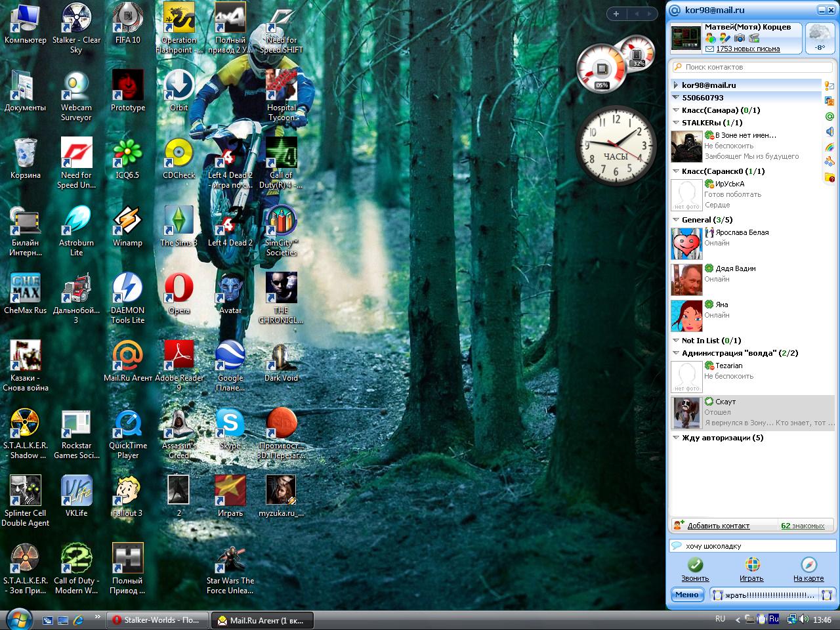Viewport: 840px width, 630px height.
Task: Open the Windows Start orb
Action: (x=18, y=619)
